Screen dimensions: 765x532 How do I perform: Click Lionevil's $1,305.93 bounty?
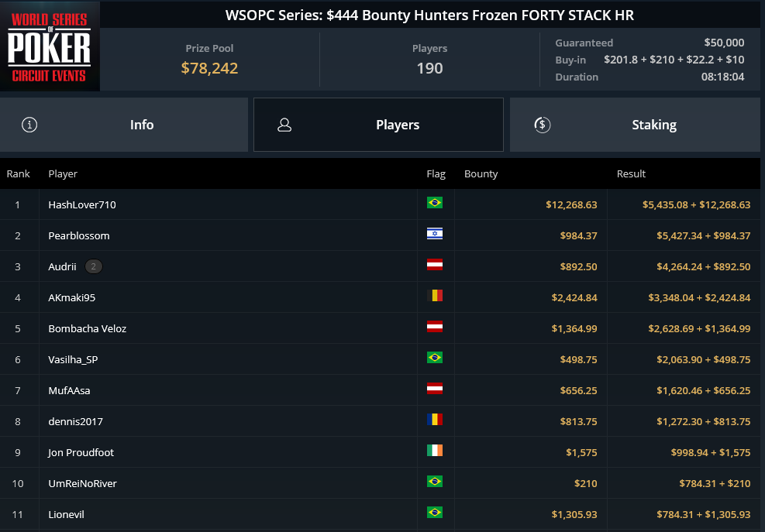pos(574,514)
